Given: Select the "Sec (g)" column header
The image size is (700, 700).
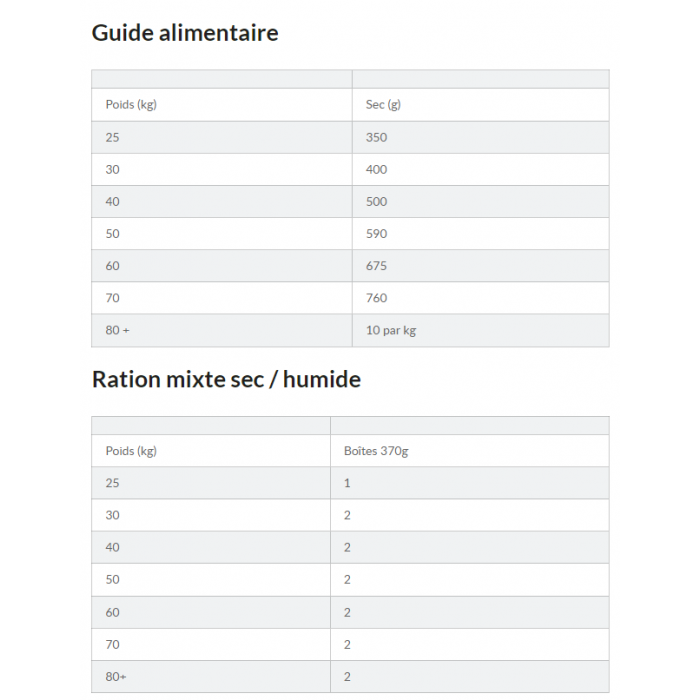Looking at the screenshot, I should pyautogui.click(x=383, y=105).
